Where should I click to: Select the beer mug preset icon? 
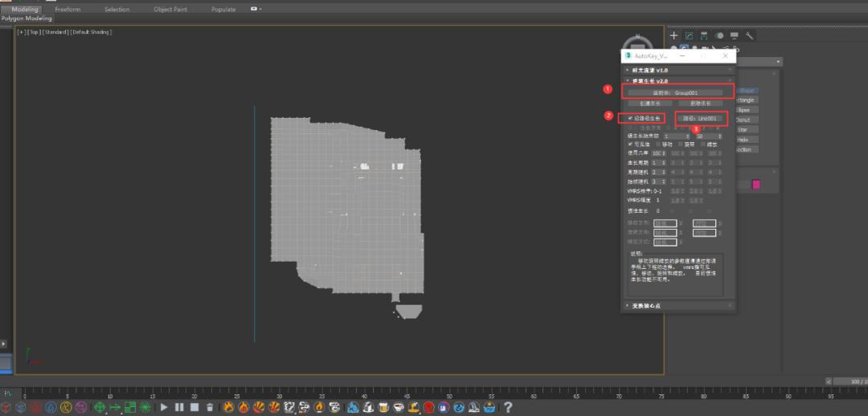tap(383, 407)
